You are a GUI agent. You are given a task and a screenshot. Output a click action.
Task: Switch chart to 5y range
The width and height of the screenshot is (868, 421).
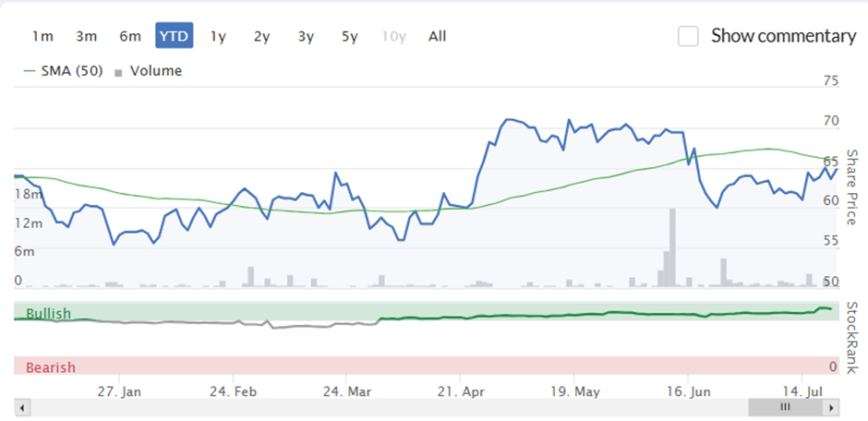tap(350, 36)
